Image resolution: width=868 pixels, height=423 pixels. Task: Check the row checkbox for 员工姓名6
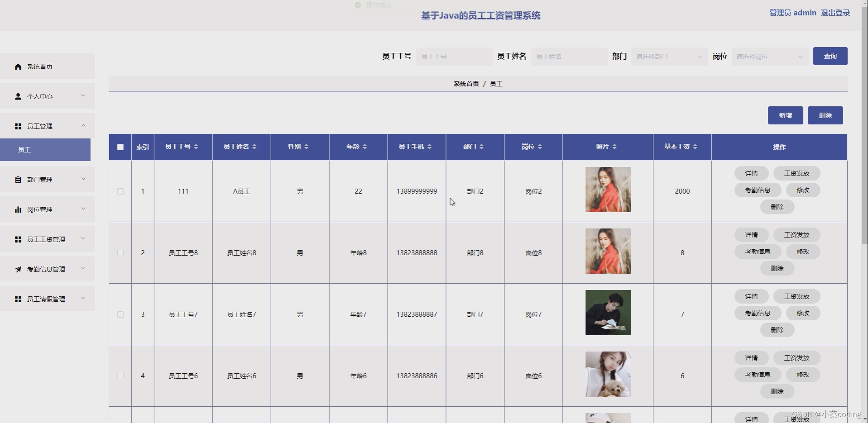(x=120, y=376)
